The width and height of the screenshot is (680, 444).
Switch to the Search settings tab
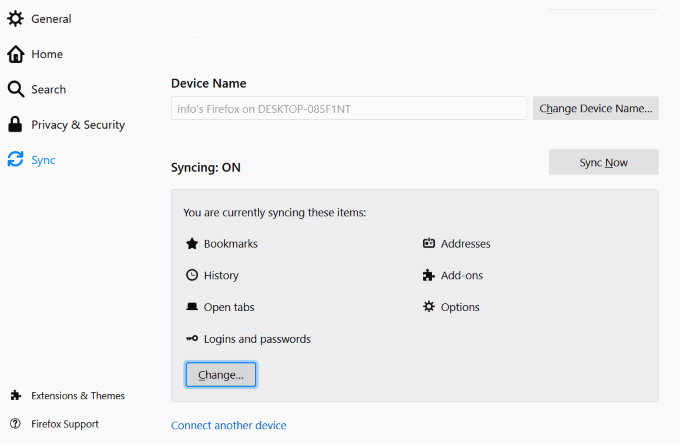[x=48, y=89]
